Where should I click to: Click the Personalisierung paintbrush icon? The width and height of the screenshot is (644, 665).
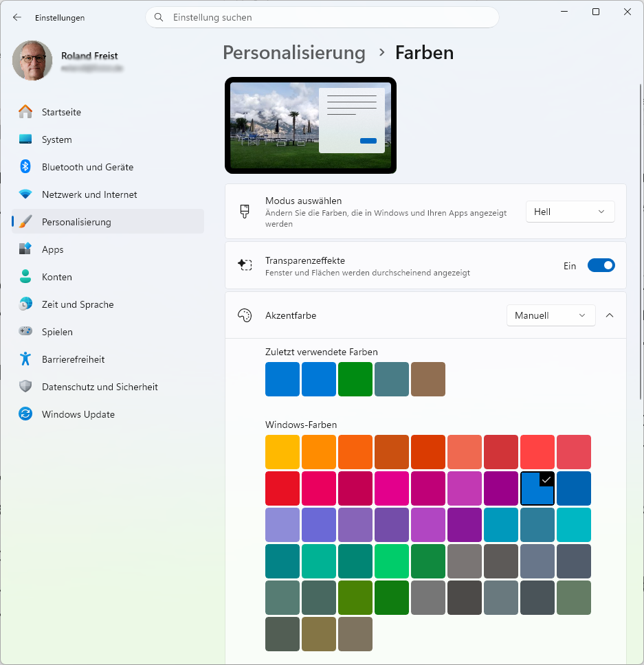click(x=25, y=221)
